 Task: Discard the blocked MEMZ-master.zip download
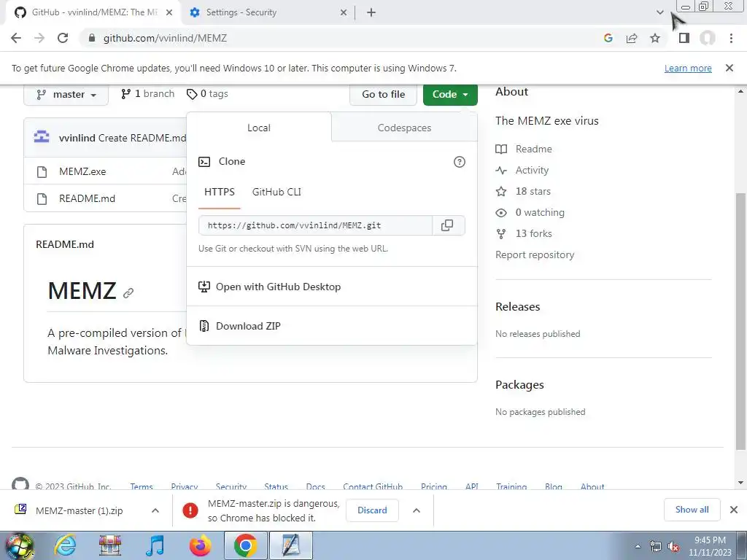372,510
